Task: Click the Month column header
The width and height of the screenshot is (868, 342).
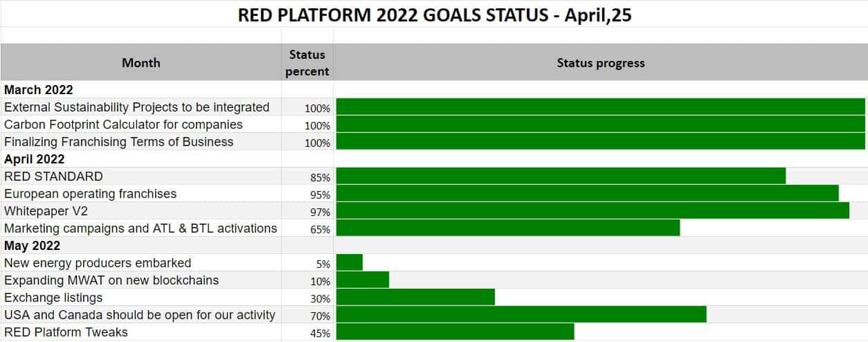Action: pos(141,62)
